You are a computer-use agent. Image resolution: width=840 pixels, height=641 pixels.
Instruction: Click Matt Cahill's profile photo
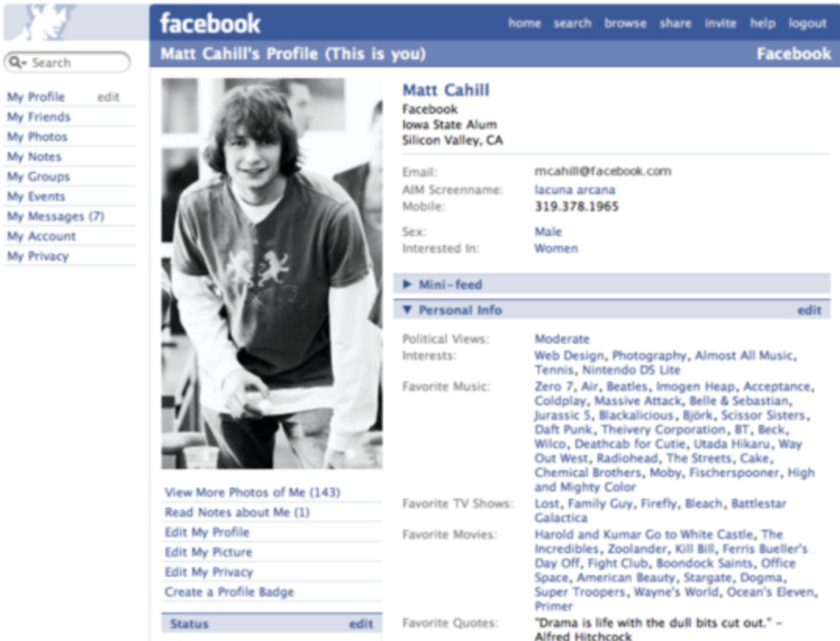pos(272,274)
